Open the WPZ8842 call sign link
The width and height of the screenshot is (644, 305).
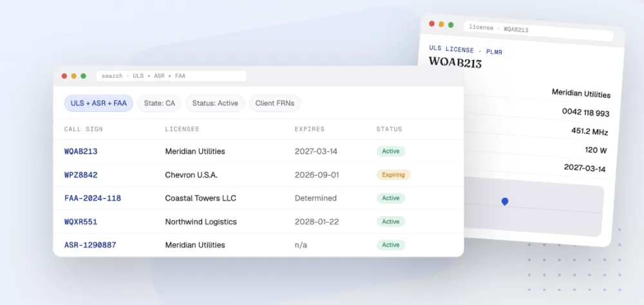click(x=81, y=175)
